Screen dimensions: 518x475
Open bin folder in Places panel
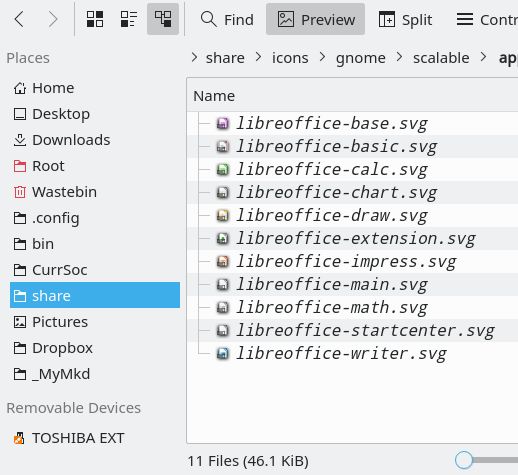[95, 244]
